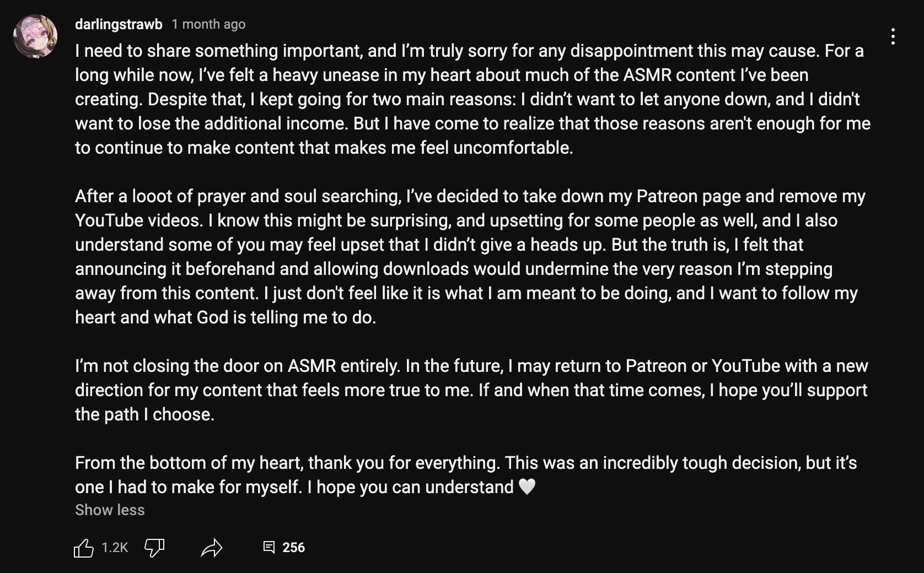Click the paragraph starting "I need to share"
The image size is (924, 573).
[x=469, y=99]
